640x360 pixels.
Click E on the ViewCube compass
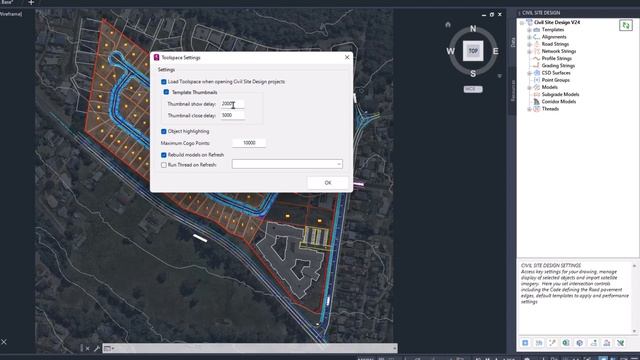pyautogui.click(x=496, y=51)
